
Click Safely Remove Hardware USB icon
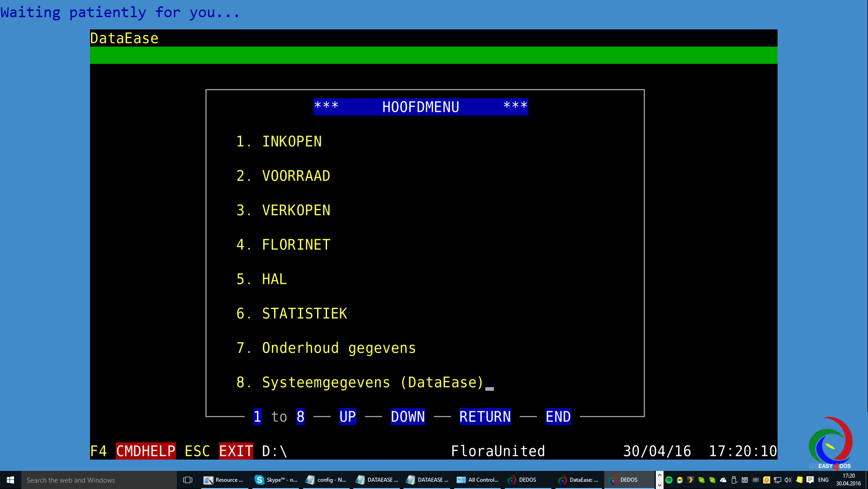click(x=734, y=480)
